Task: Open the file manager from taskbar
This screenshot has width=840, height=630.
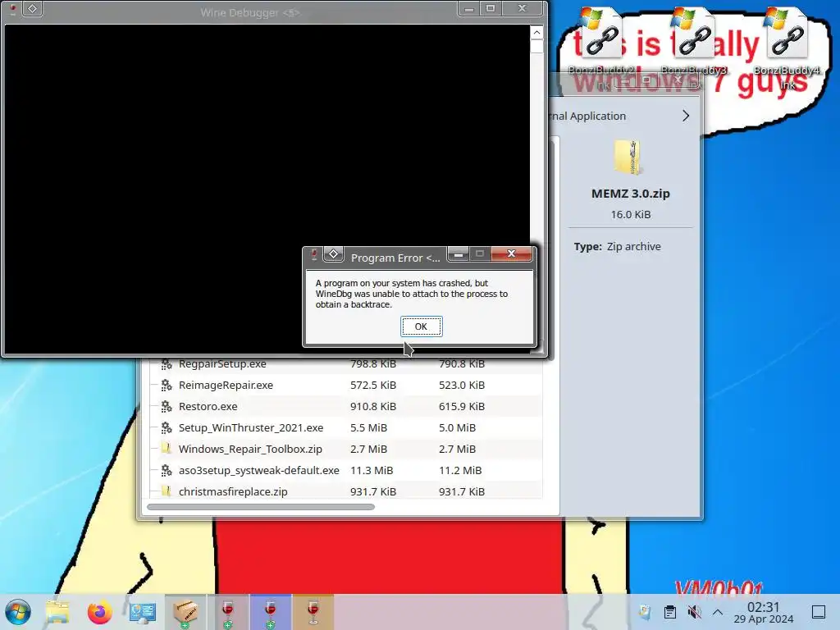Action: (57, 612)
